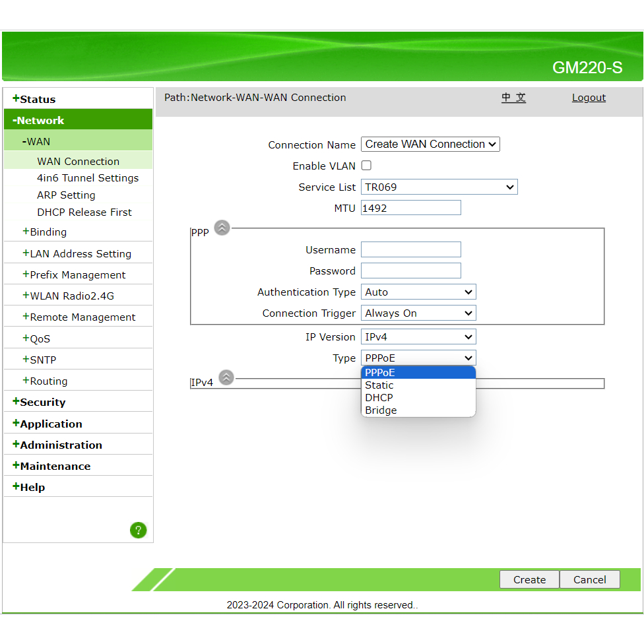
Task: Open the IP Version dropdown
Action: click(x=418, y=337)
